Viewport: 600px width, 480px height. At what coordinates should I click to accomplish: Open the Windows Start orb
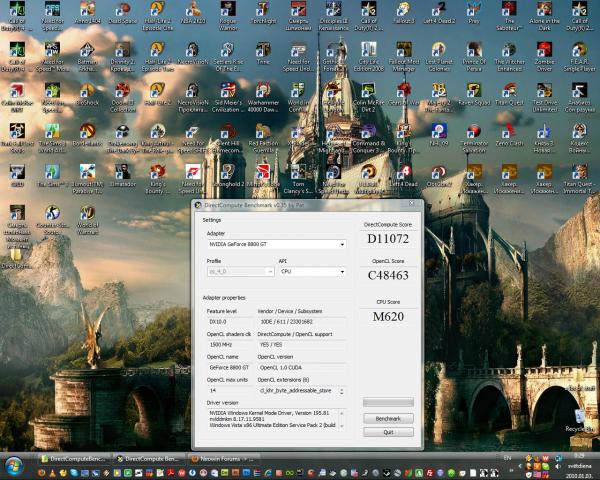click(13, 467)
